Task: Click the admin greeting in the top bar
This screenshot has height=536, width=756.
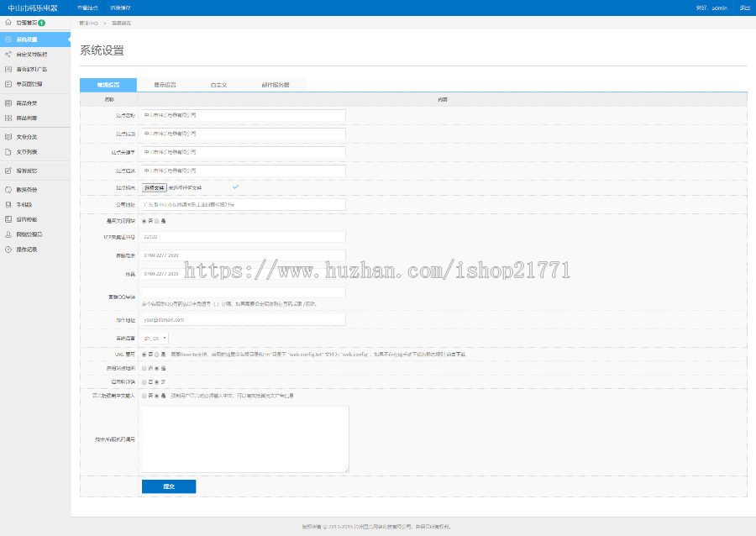Action: (711, 8)
